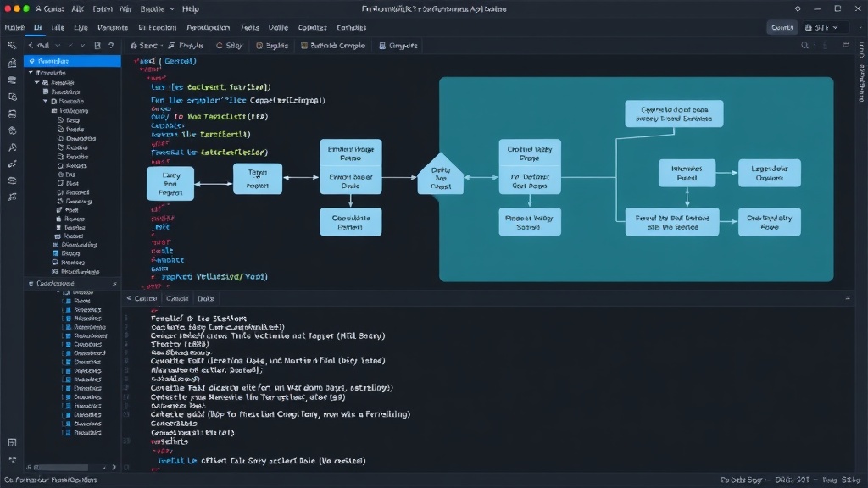Click the 'Sanc' toolbar button with the house icon
The image size is (868, 488).
[x=144, y=46]
